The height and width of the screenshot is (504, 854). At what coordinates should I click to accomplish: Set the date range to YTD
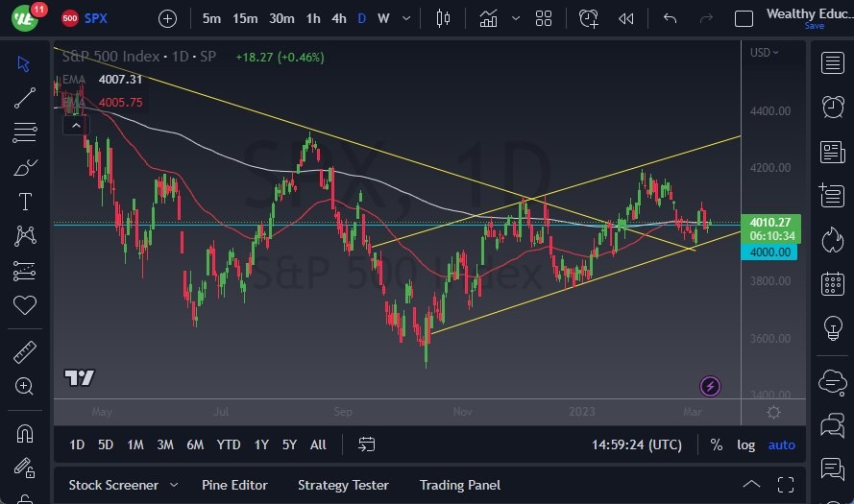[229, 444]
